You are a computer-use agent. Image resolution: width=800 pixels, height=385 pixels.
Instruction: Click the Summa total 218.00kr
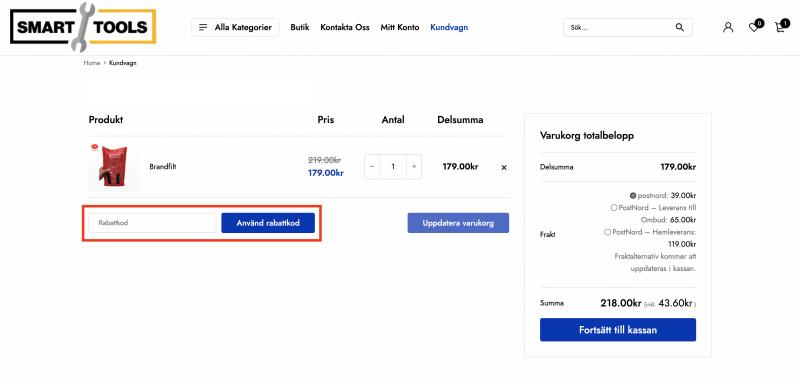click(620, 303)
